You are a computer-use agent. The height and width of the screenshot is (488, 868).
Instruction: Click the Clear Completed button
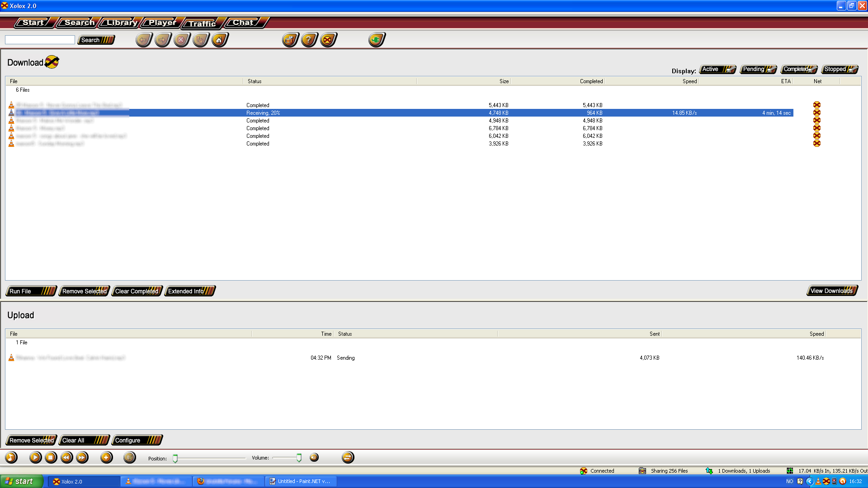click(x=137, y=291)
